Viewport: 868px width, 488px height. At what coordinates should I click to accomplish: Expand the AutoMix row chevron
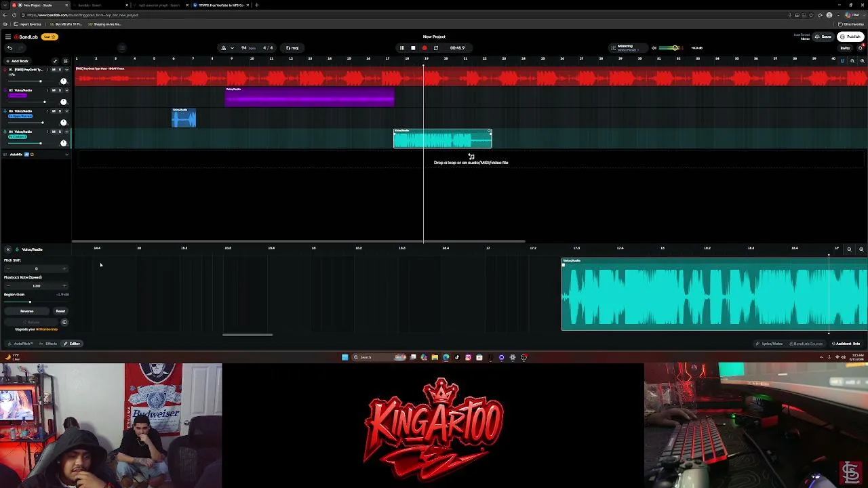[66, 155]
